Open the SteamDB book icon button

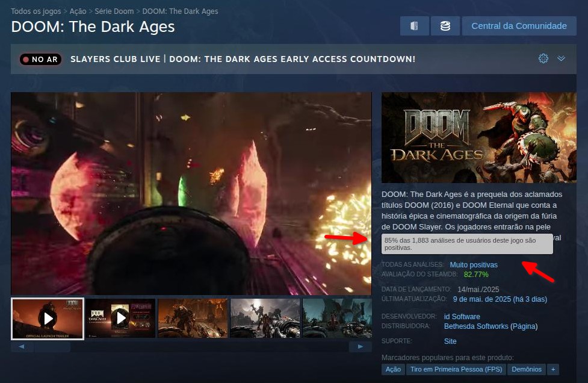415,26
